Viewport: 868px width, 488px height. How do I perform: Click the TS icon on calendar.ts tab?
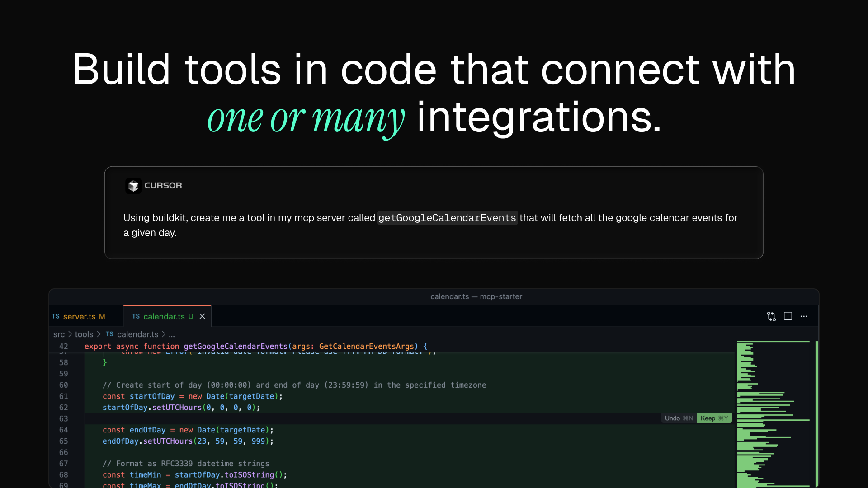[136, 316]
